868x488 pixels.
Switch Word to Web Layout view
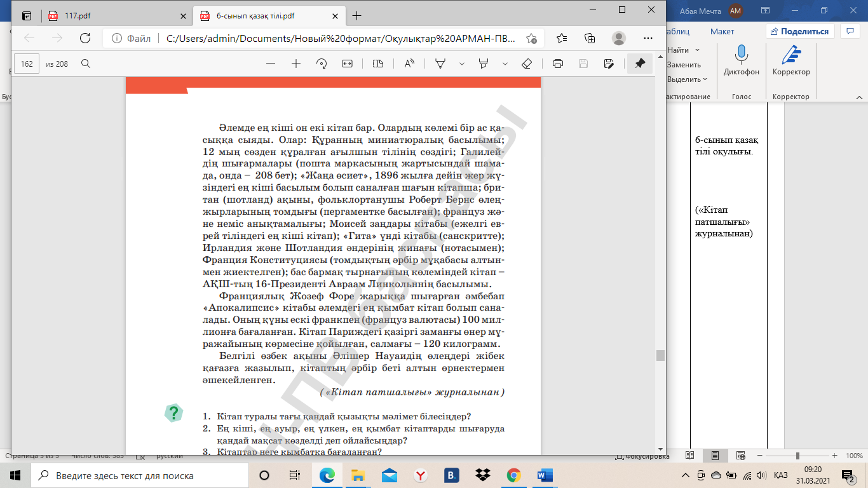(x=740, y=456)
